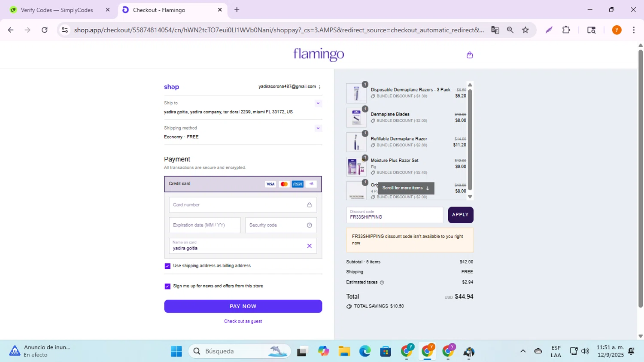
Task: Open the volume control in system tray
Action: tap(585, 351)
